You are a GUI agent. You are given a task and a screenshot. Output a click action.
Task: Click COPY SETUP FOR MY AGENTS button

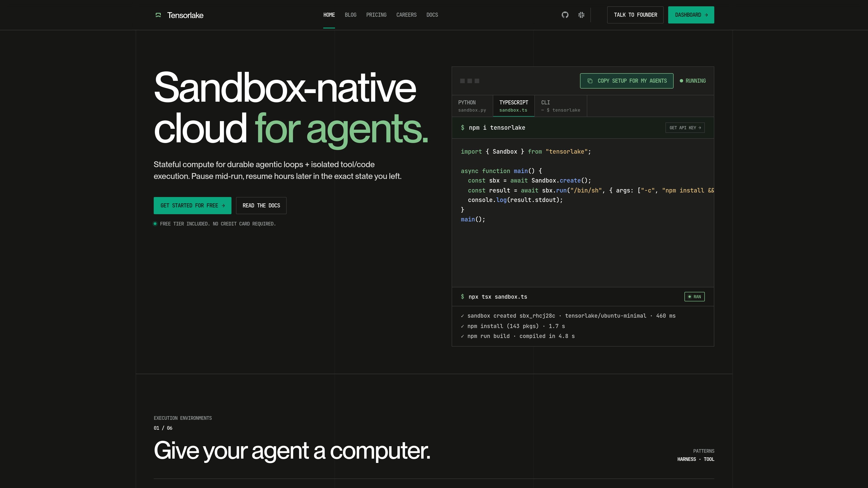tap(627, 81)
